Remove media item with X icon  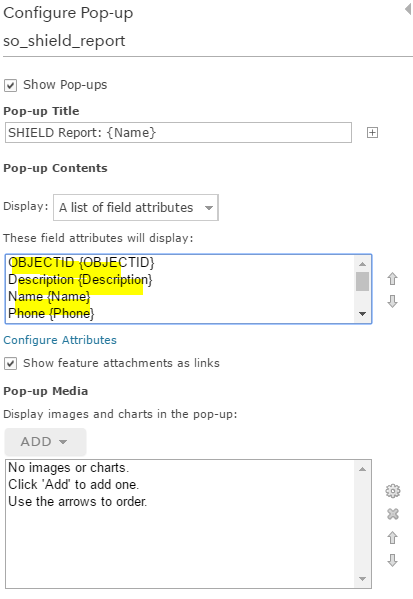point(393,514)
